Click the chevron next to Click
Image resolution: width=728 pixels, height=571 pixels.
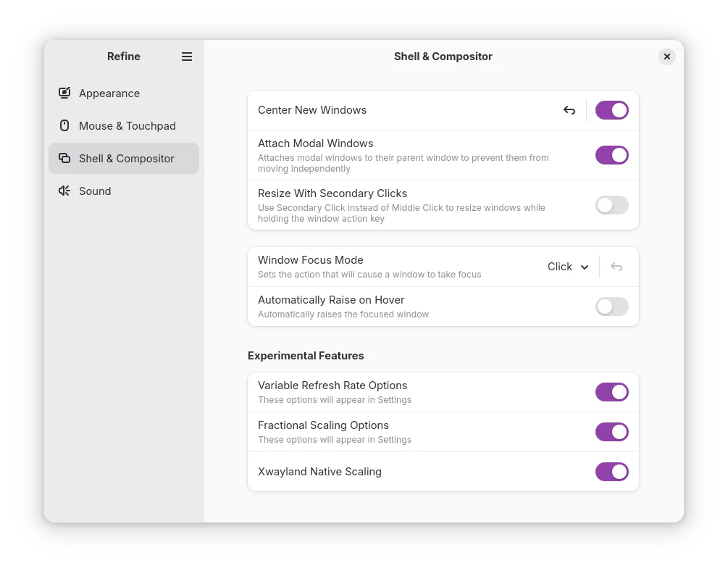585,267
